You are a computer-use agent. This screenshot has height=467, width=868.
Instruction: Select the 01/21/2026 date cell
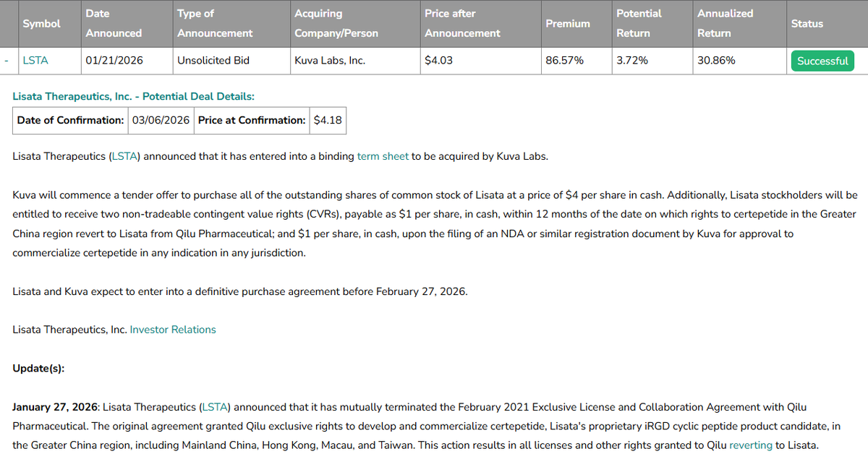(126, 61)
